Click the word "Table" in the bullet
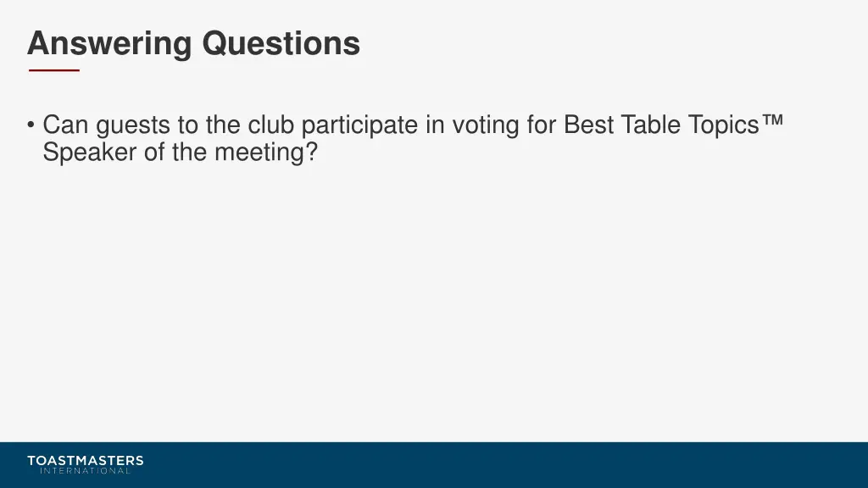Viewport: 868px width, 488px height. tap(650, 125)
